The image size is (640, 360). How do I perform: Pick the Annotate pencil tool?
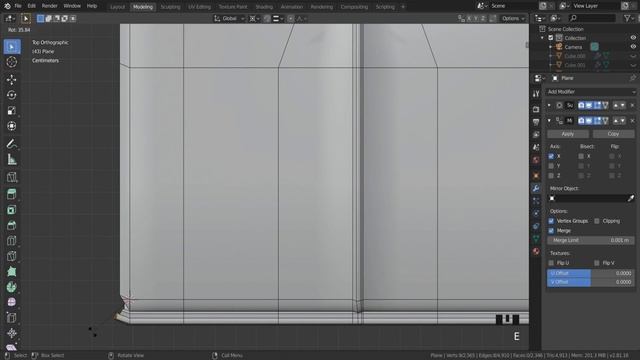coord(12,144)
